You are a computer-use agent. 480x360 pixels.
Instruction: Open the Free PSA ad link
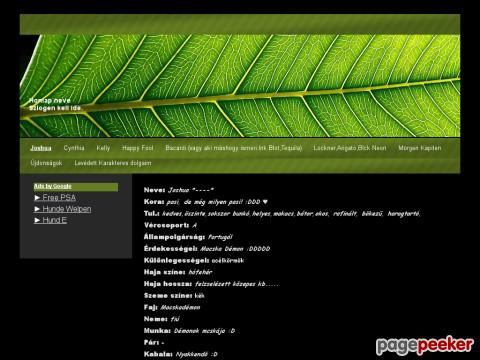(55, 198)
